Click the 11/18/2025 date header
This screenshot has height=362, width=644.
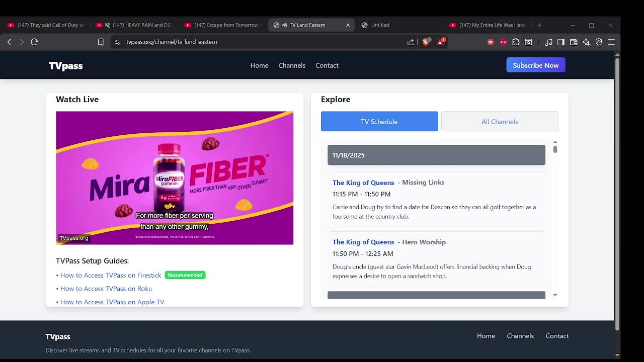436,155
